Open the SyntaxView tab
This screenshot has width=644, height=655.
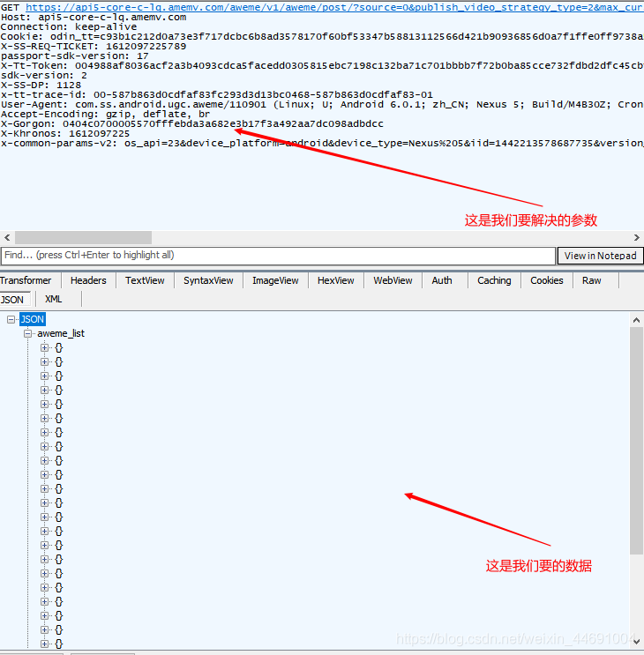[208, 280]
